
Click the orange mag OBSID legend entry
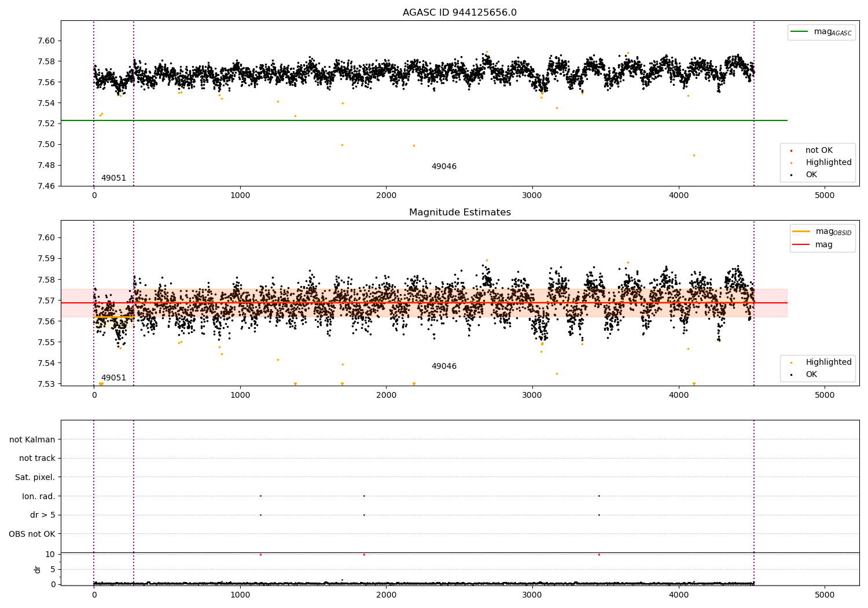coord(822,232)
